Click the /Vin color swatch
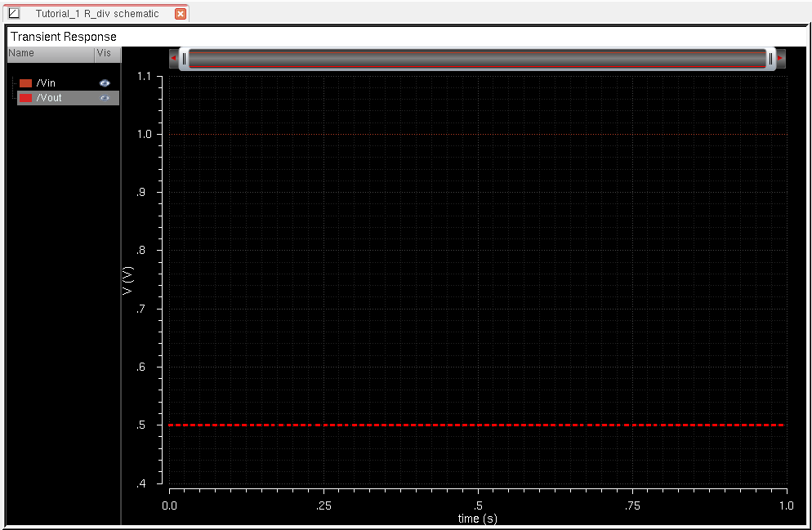 pyautogui.click(x=25, y=83)
